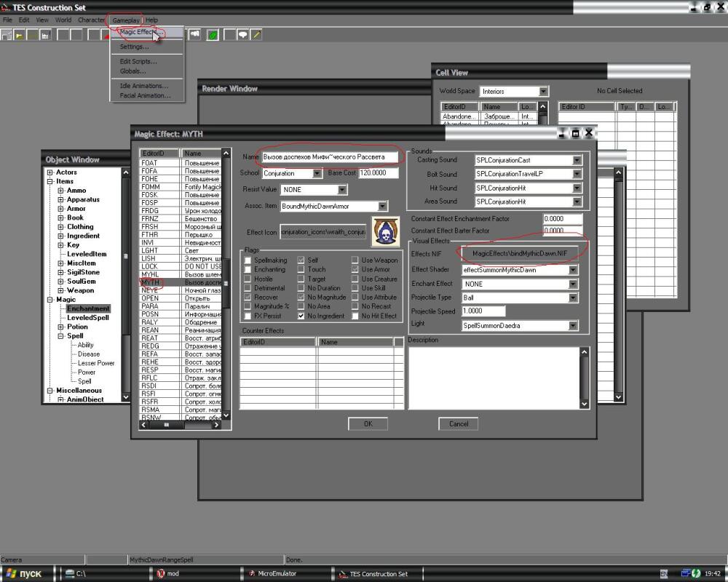The height and width of the screenshot is (582, 728).
Task: Click the green toolbar icon
Action: click(x=213, y=35)
